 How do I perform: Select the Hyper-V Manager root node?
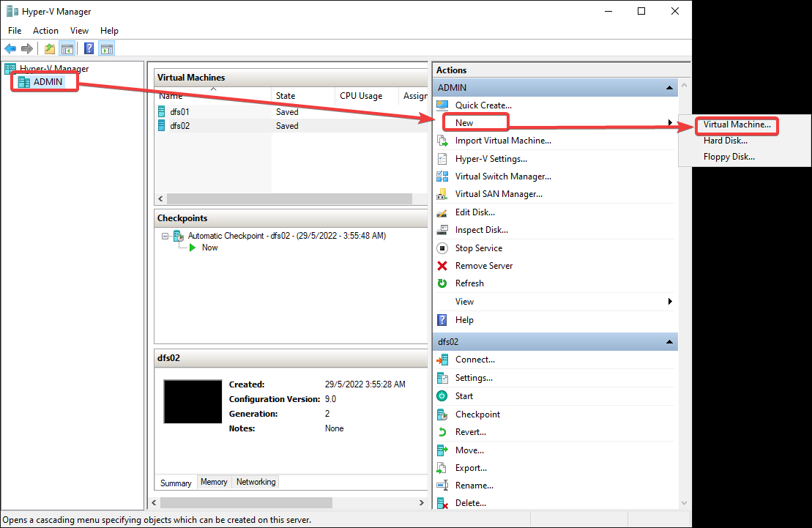click(54, 68)
